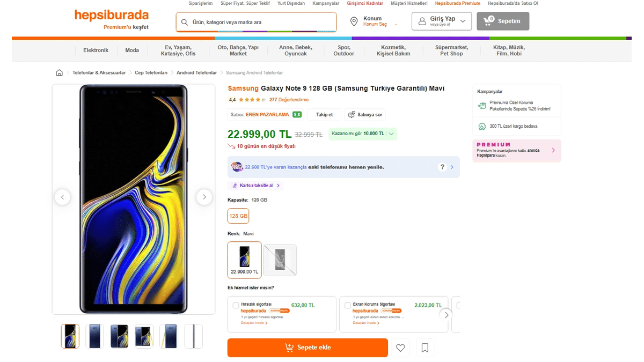The width and height of the screenshot is (644, 362).
Task: Select the 128 GB capacity option
Action: [238, 216]
